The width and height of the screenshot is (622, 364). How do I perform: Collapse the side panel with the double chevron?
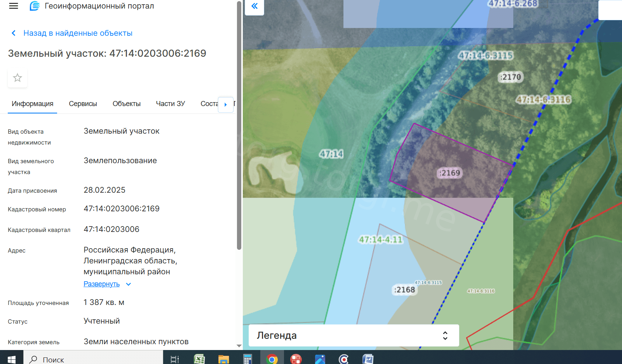[x=254, y=6]
